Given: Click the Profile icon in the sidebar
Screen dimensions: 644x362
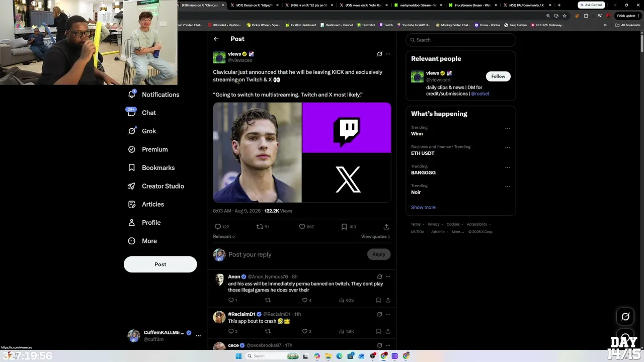Looking at the screenshot, I should click(132, 222).
